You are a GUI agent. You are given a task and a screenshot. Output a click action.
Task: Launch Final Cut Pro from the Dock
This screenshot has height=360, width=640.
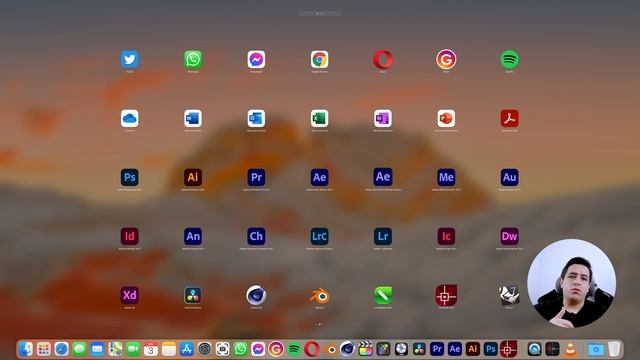pyautogui.click(x=365, y=349)
